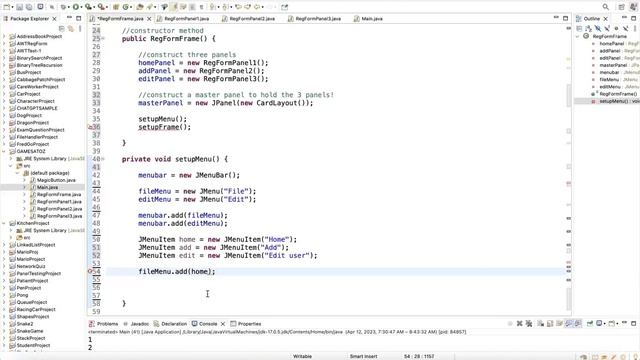Expand the AddressBookProject node
The image size is (640, 360).
[x=4, y=36]
